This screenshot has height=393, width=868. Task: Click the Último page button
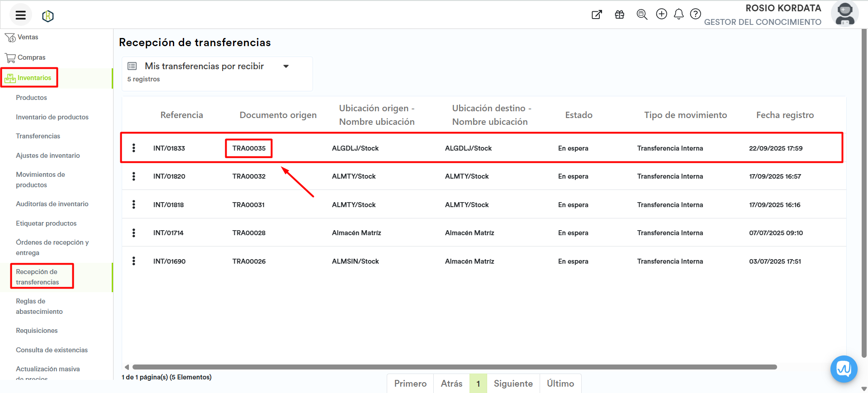pos(560,384)
